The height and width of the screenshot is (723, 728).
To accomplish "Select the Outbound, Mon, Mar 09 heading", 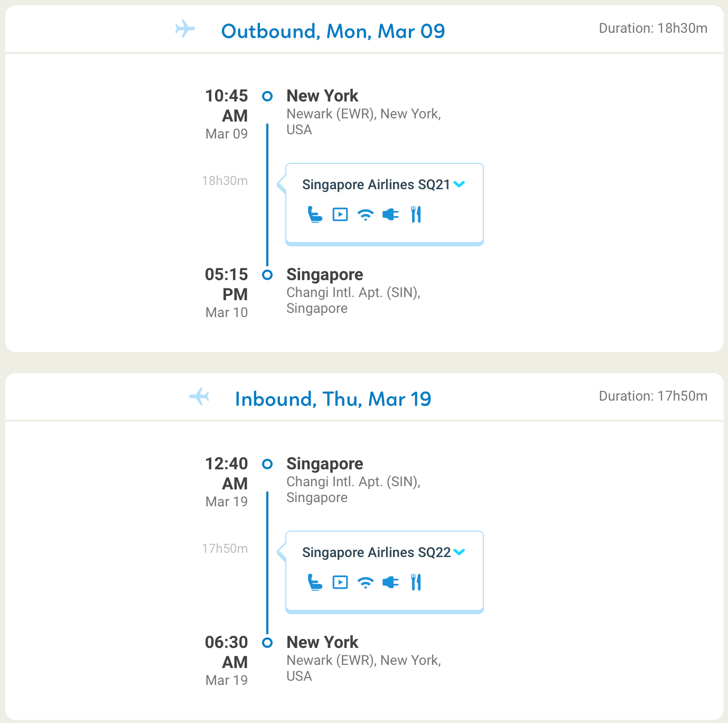I will tap(333, 31).
